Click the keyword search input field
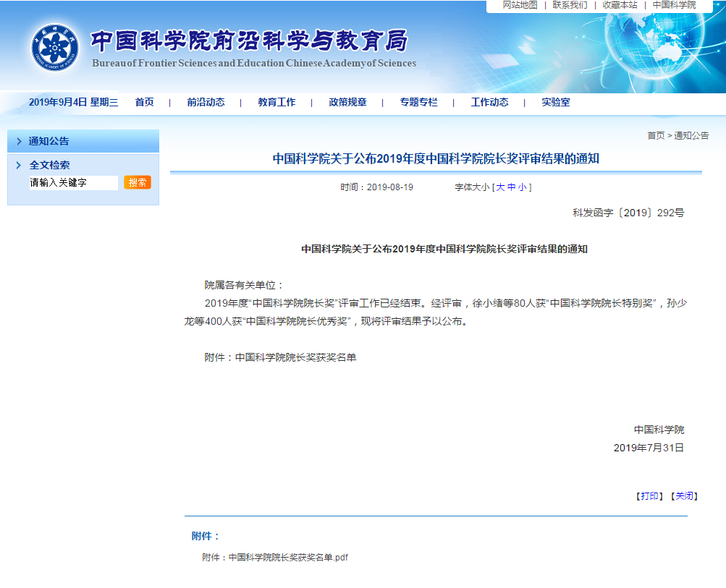Viewport: 726px width, 588px height. [x=72, y=183]
